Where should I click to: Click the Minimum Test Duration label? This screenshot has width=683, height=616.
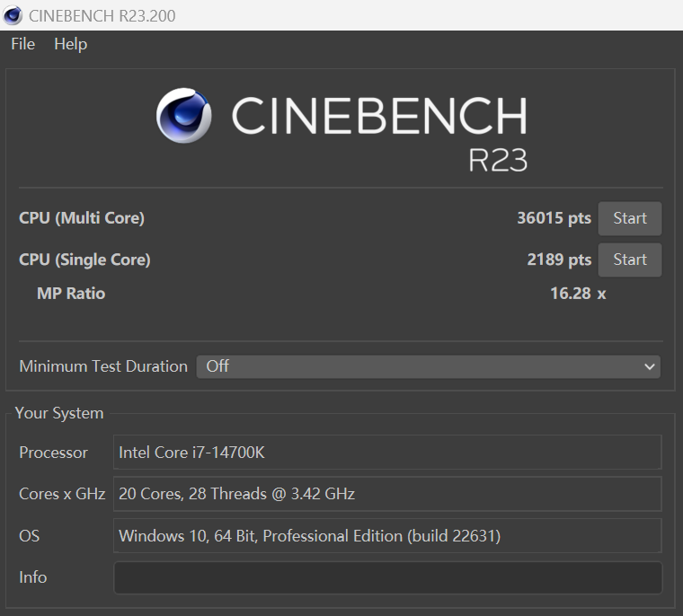pos(103,366)
